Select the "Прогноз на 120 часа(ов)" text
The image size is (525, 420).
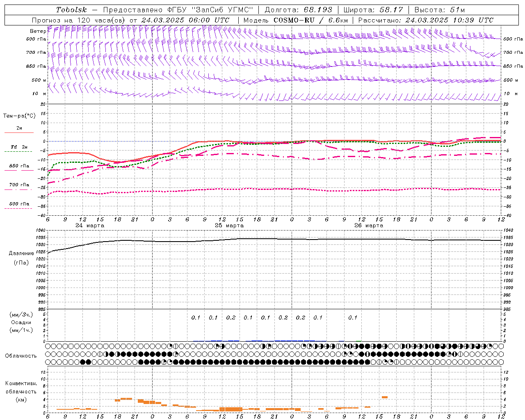click(79, 20)
